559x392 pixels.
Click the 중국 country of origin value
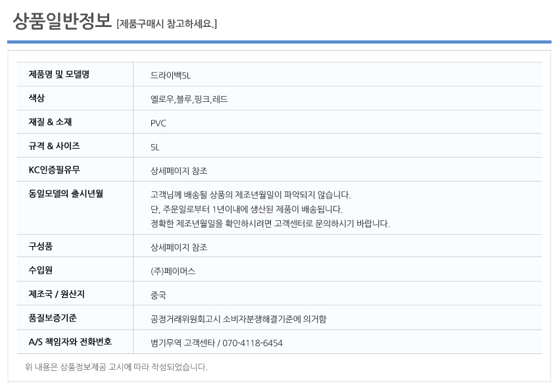pyautogui.click(x=158, y=295)
